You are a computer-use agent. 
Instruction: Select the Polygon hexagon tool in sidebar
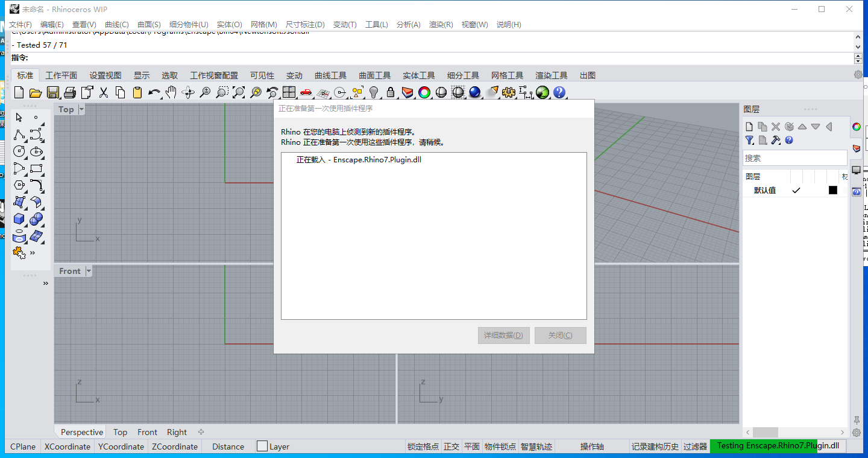(x=19, y=185)
